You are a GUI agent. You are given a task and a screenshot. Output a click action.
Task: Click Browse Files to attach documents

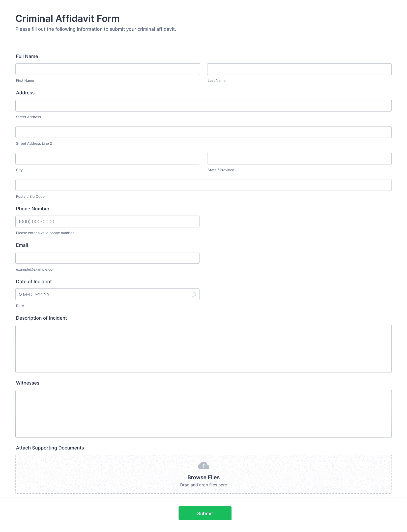(203, 477)
